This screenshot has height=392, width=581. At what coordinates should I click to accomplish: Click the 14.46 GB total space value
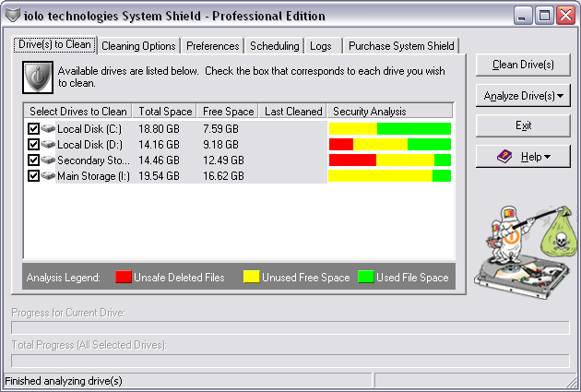(159, 160)
